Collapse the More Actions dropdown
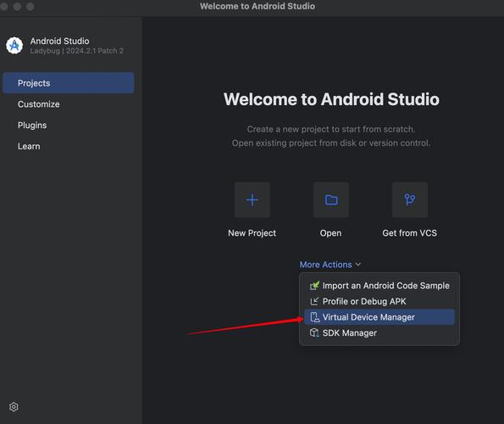504x424 pixels. pos(330,265)
